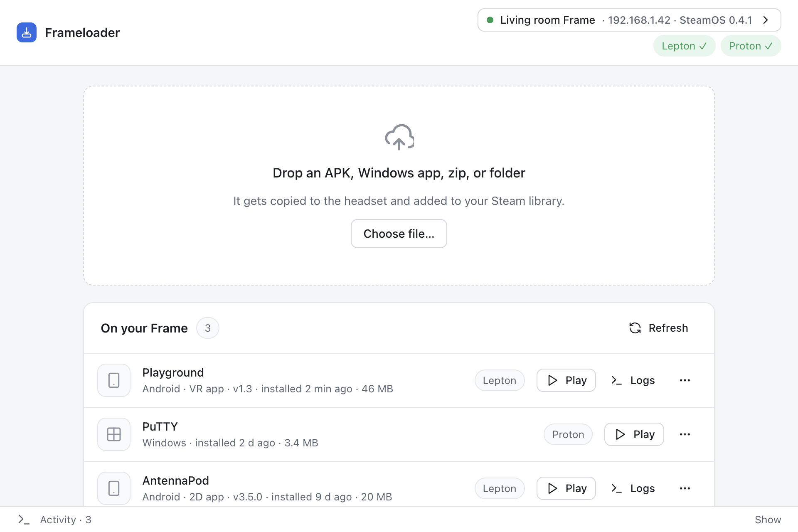
Task: Click the Lepton status badge in the header
Action: [x=684, y=46]
